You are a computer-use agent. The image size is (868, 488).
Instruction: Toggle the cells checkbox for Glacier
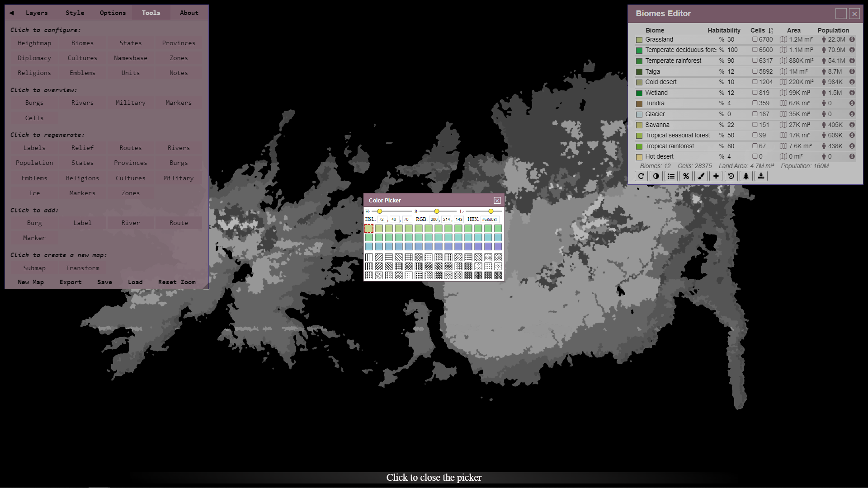755,114
